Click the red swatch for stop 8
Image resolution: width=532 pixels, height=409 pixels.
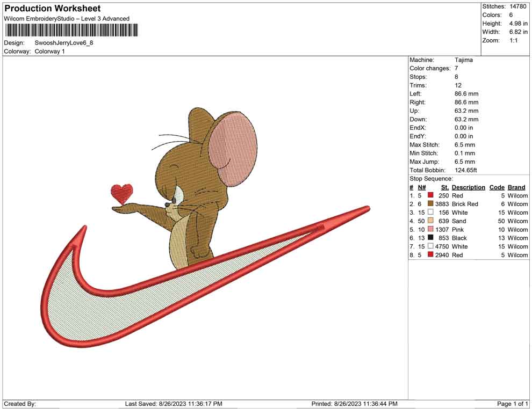(430, 254)
